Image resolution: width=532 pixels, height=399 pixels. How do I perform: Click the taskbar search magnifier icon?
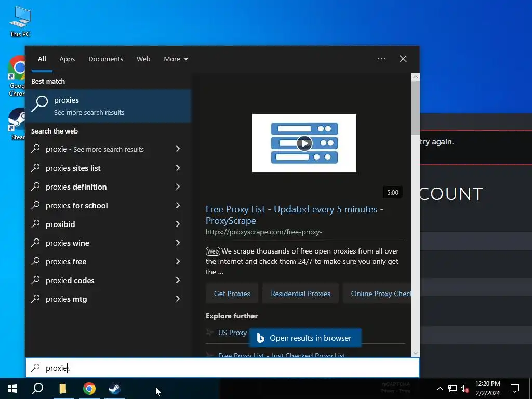pyautogui.click(x=37, y=389)
